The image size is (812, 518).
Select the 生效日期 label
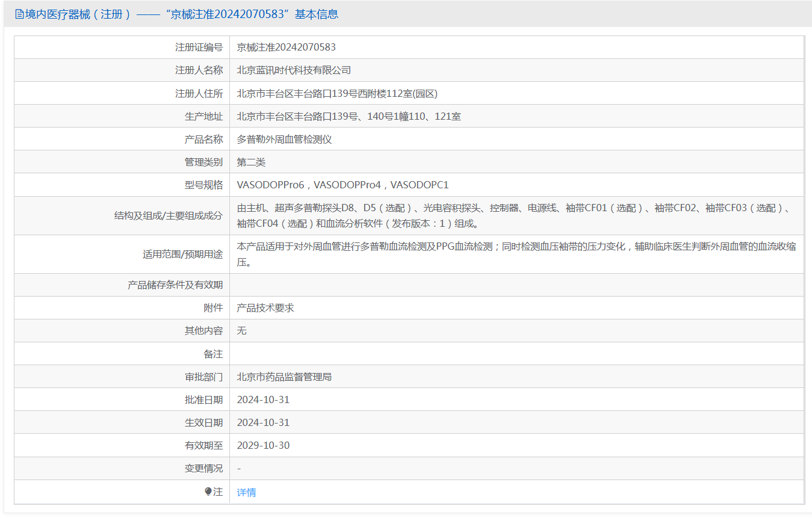[x=203, y=422]
